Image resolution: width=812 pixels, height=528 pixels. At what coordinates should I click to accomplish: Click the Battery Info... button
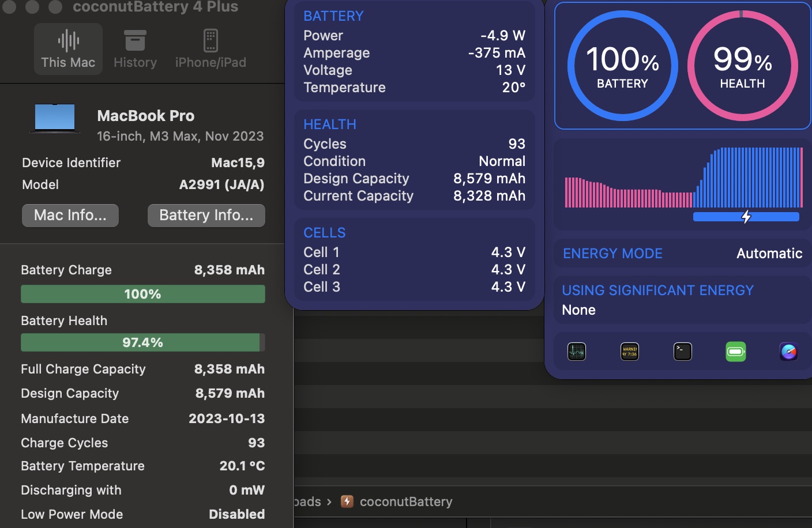pos(206,215)
